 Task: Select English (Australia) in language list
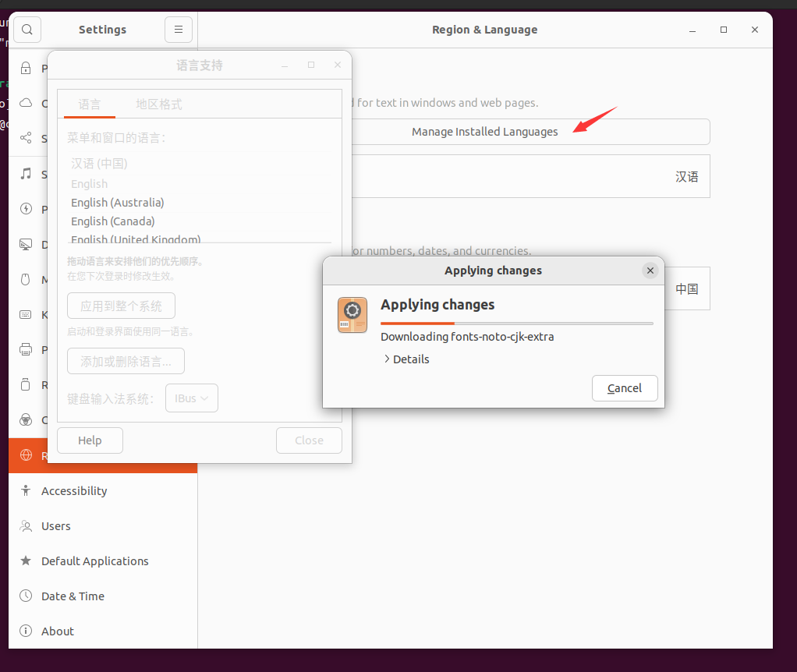[118, 203]
